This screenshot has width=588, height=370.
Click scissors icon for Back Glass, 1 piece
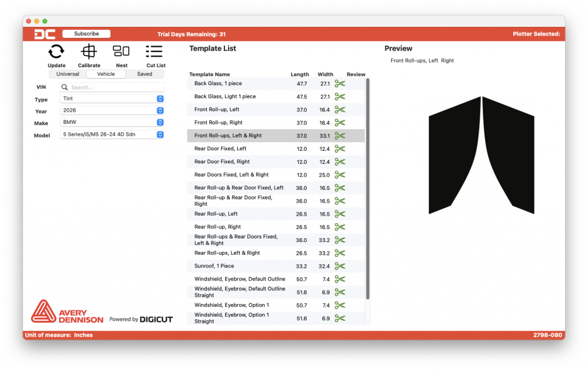pos(340,84)
